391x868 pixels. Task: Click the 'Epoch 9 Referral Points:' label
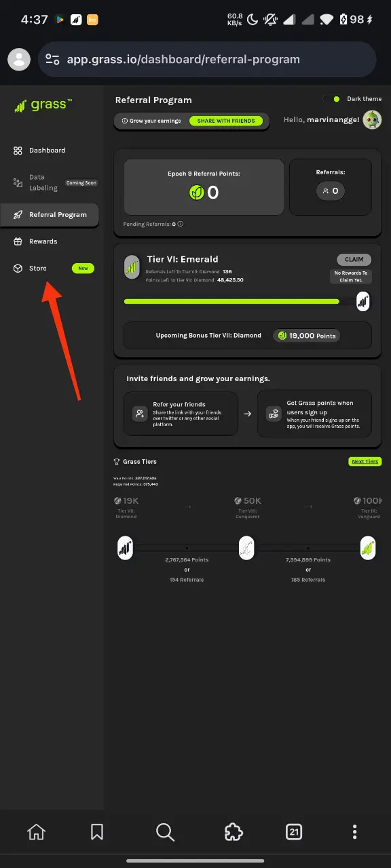204,174
